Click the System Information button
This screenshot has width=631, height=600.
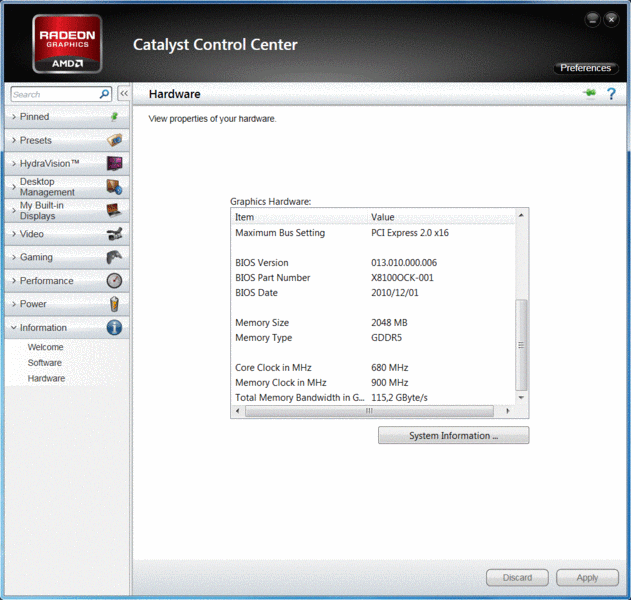[x=454, y=435]
